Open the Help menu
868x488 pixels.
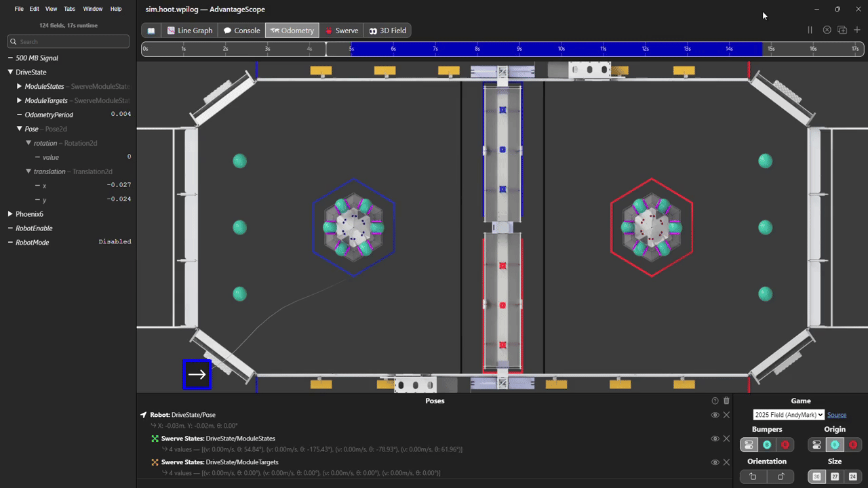click(x=116, y=9)
